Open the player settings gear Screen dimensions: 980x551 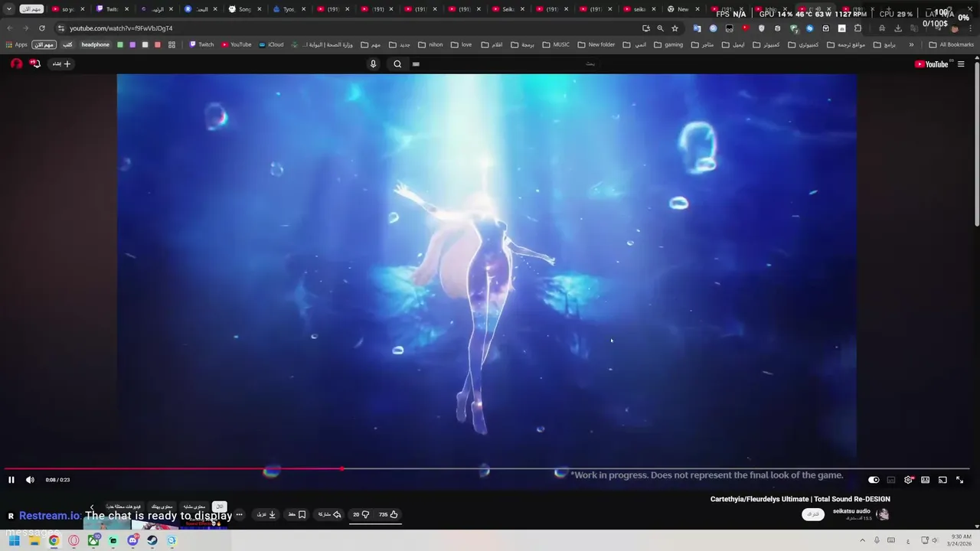point(908,480)
